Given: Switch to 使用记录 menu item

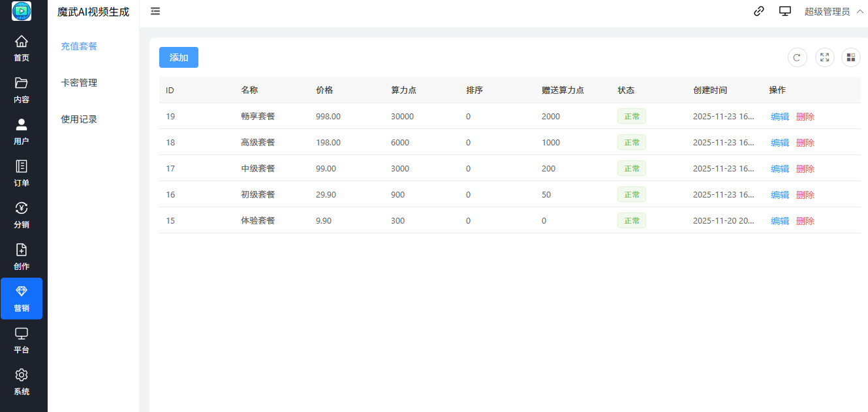Looking at the screenshot, I should tap(79, 119).
